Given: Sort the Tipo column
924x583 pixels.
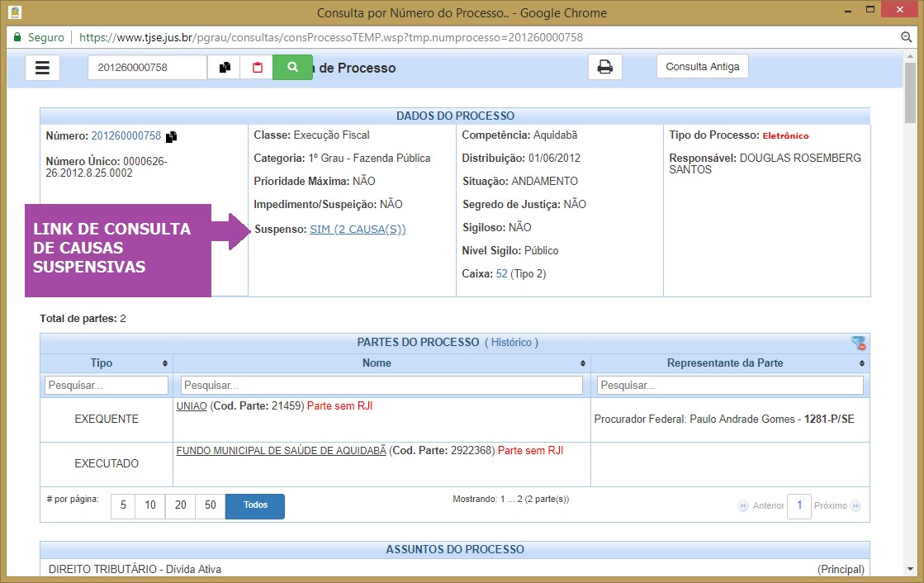Looking at the screenshot, I should pos(165,363).
